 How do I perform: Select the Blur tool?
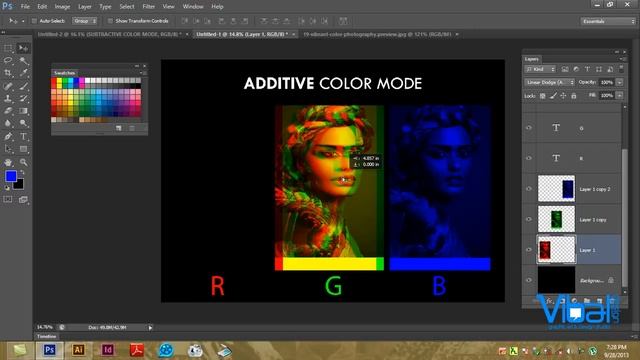(8, 123)
